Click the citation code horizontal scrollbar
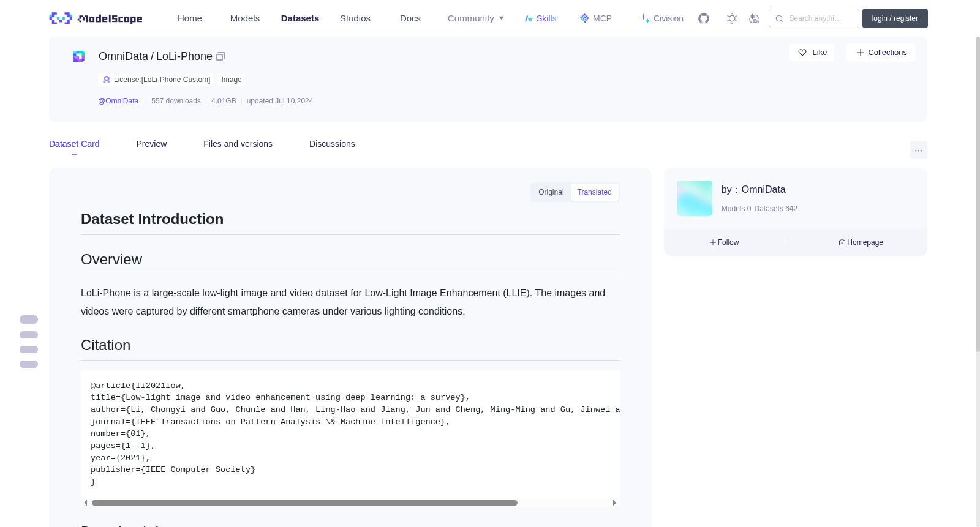 click(x=304, y=503)
